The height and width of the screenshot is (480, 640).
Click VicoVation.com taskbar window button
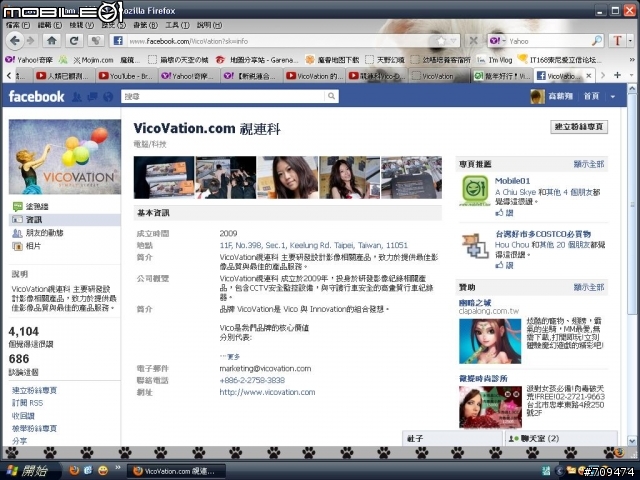pos(176,471)
